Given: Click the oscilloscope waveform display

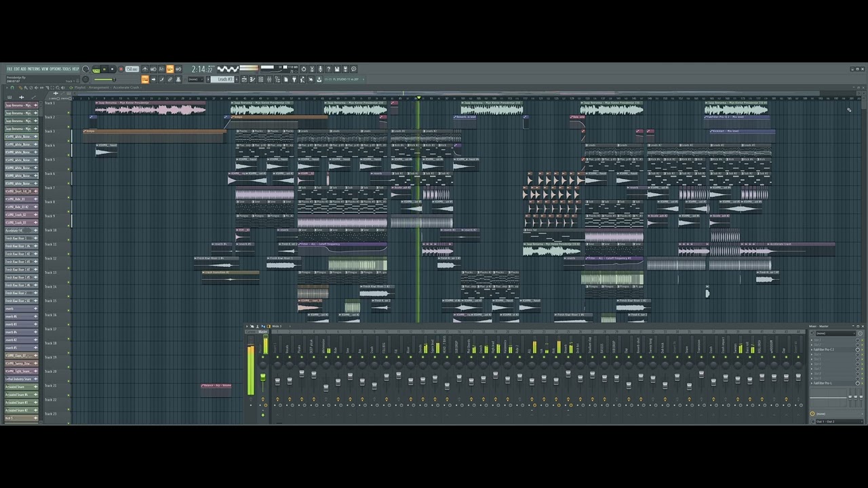Looking at the screenshot, I should [228, 68].
